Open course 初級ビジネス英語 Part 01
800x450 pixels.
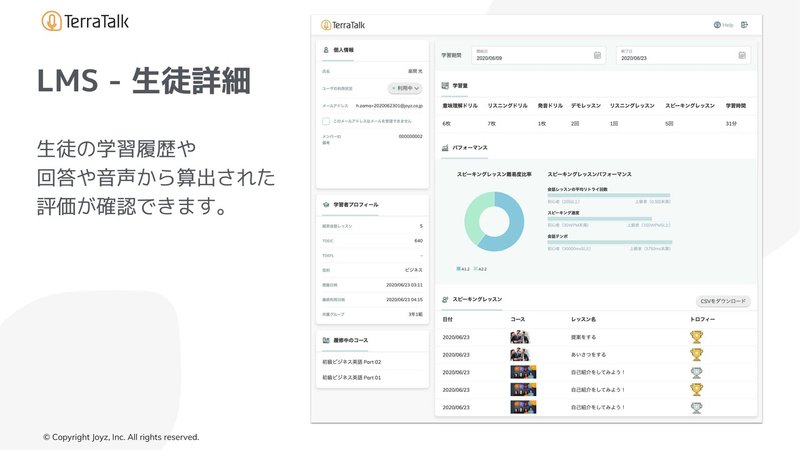click(352, 378)
